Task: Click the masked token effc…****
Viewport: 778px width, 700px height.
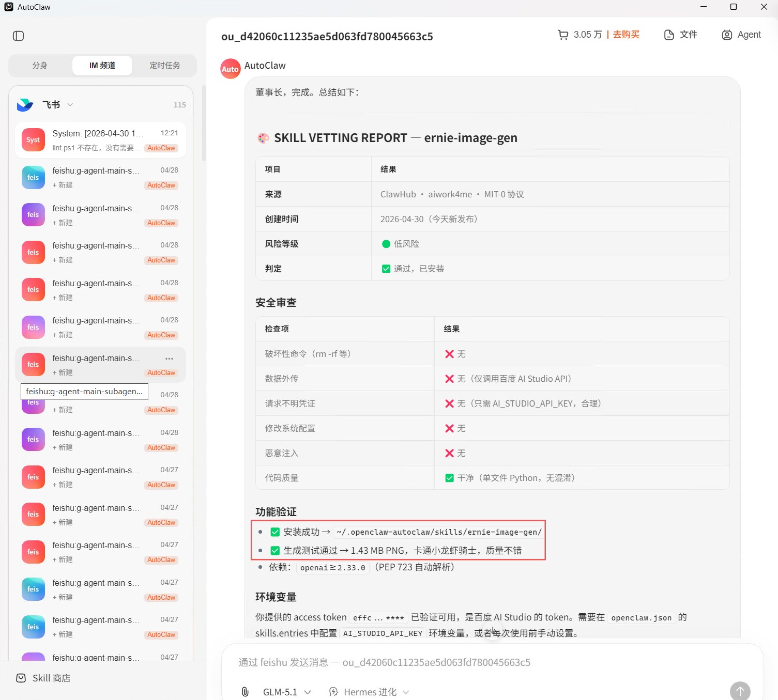Action: click(378, 618)
